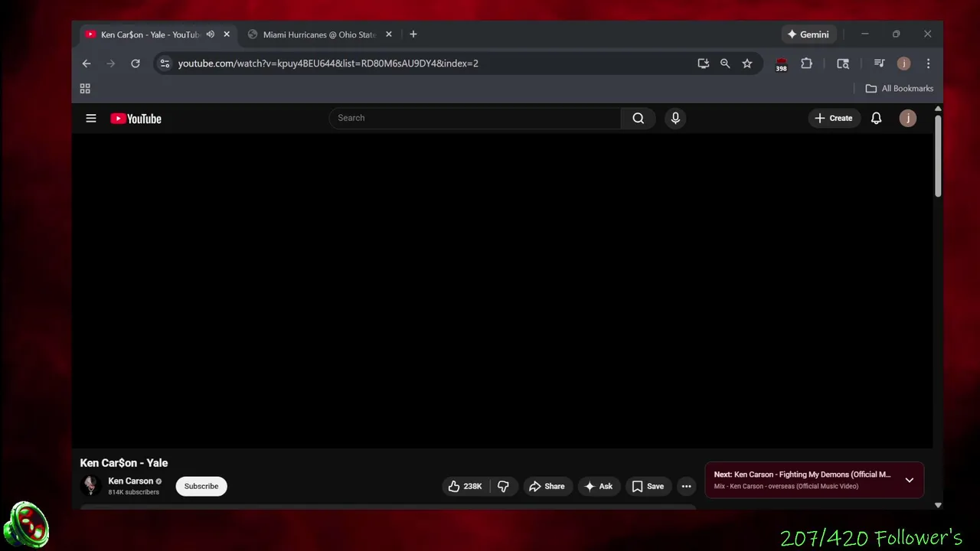Image resolution: width=980 pixels, height=551 pixels.
Task: Click the YouTube search field
Action: click(475, 118)
